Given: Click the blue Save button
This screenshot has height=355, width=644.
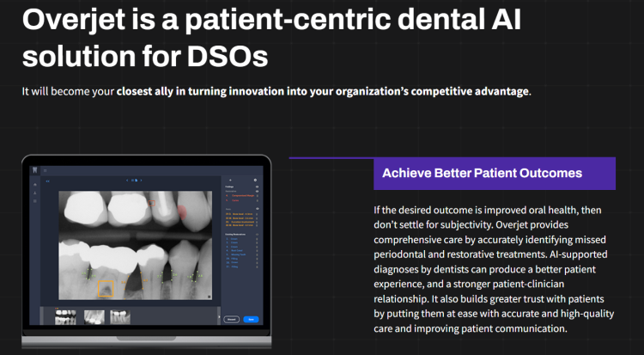Looking at the screenshot, I should click(x=251, y=320).
